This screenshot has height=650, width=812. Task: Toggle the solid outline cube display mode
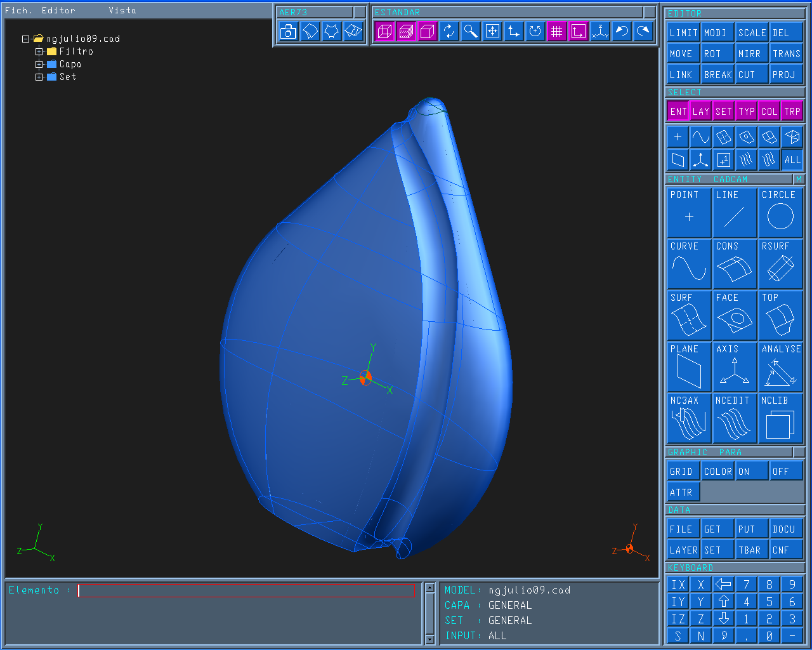[428, 31]
